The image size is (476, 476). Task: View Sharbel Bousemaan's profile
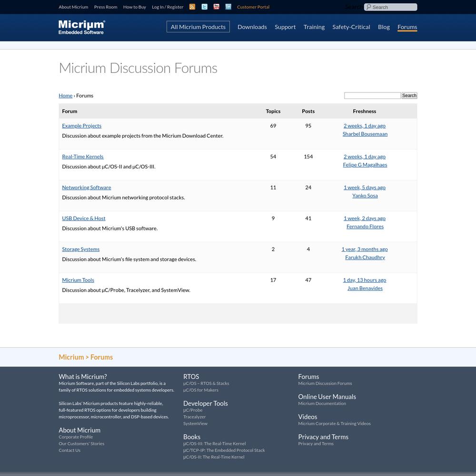coord(365,134)
